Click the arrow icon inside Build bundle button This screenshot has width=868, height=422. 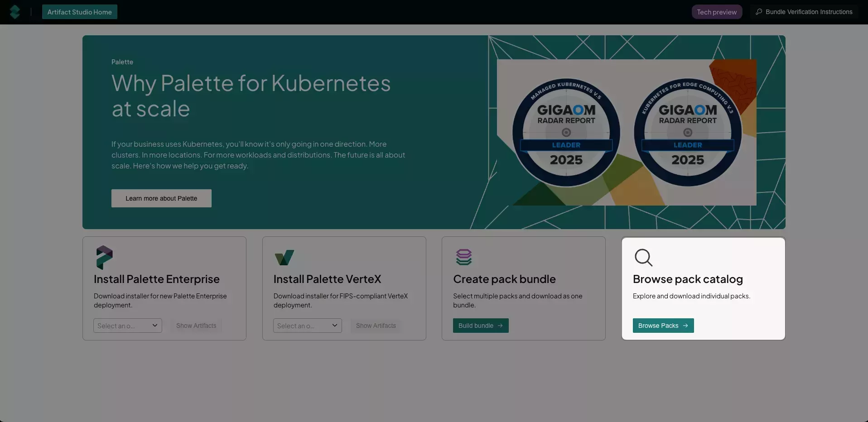click(500, 325)
